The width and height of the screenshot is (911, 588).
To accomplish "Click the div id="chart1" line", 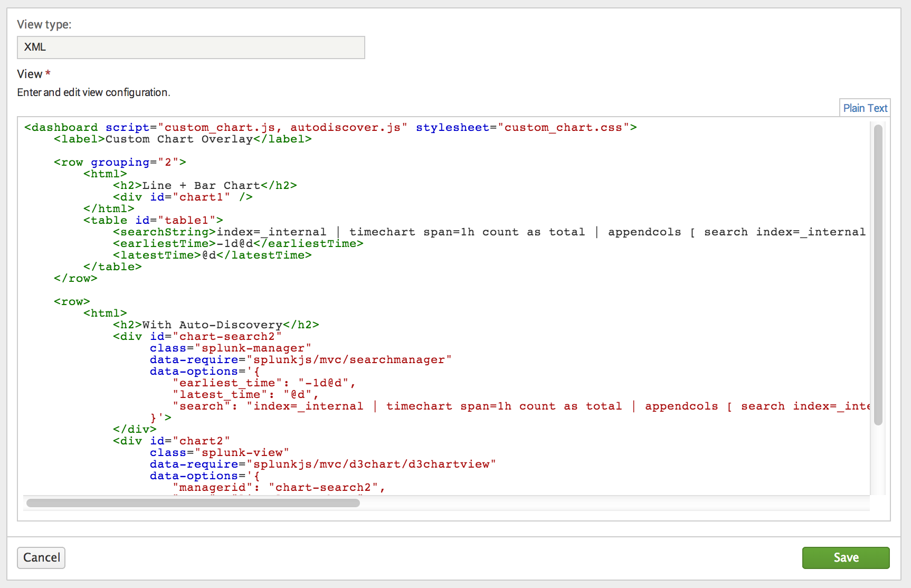I will (x=182, y=197).
